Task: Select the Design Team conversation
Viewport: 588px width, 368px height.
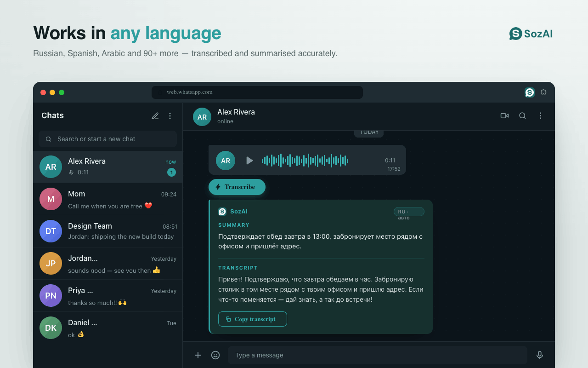Action: point(108,231)
